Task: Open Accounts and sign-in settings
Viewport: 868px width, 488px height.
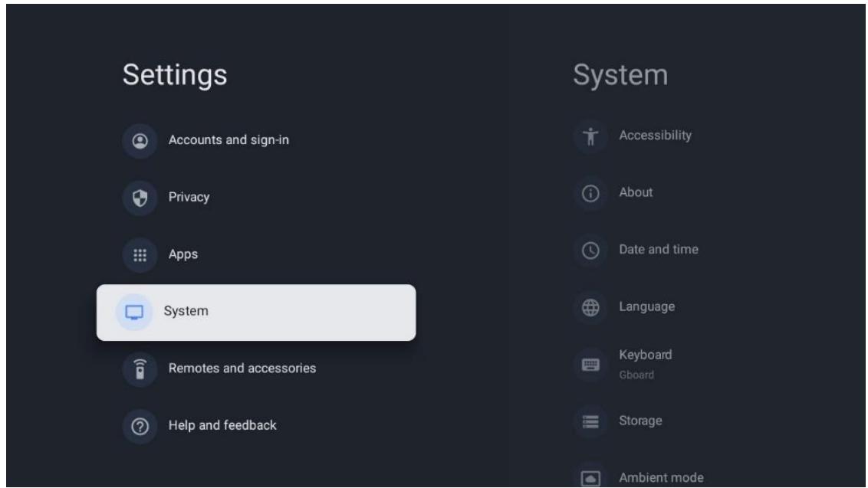Action: point(229,140)
